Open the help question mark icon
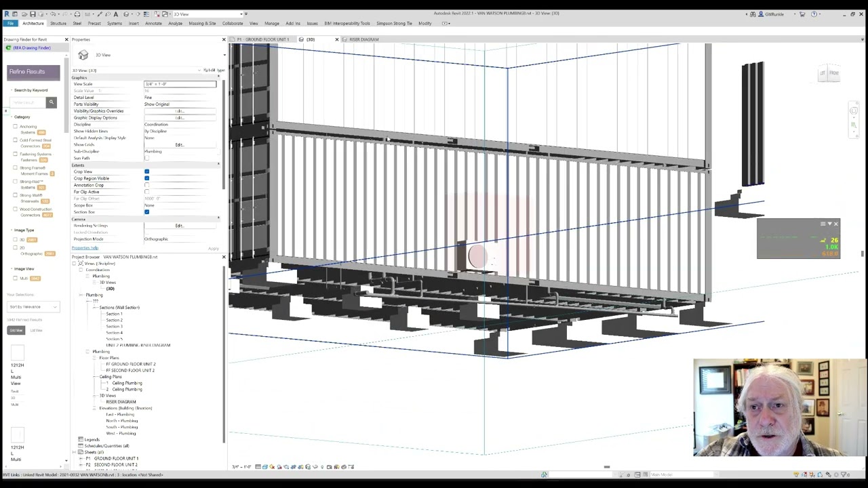 click(814, 14)
